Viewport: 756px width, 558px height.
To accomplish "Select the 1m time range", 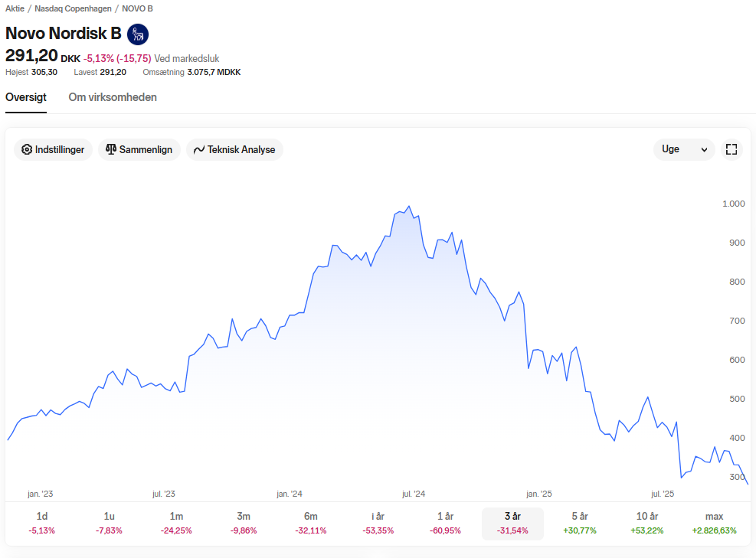I will pos(176,523).
